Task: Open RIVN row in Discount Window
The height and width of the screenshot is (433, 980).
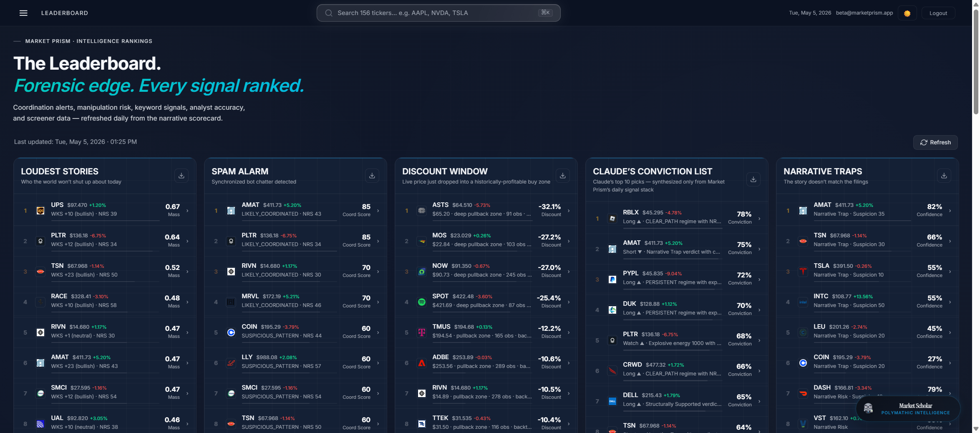Action: point(486,393)
